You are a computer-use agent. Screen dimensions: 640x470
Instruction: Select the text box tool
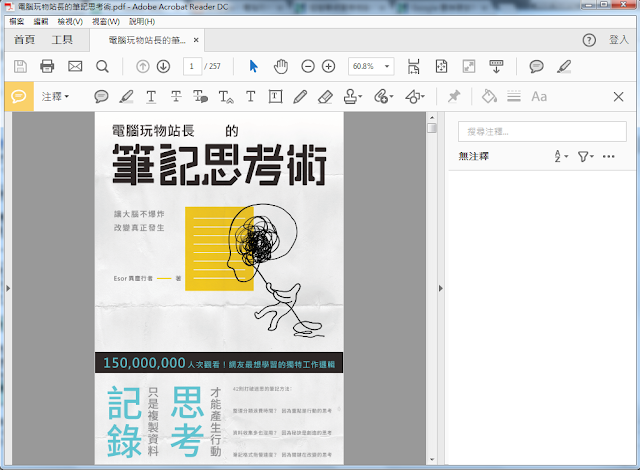[275, 97]
